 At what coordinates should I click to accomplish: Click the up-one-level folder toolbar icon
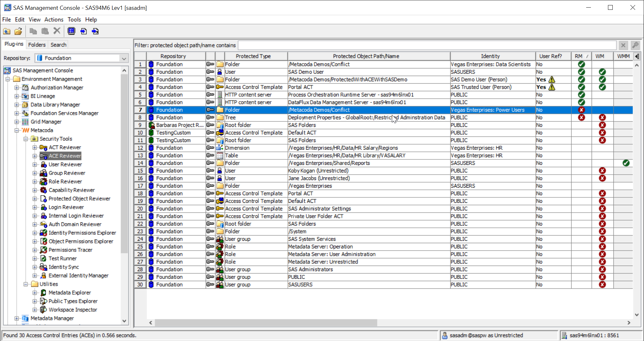7,31
